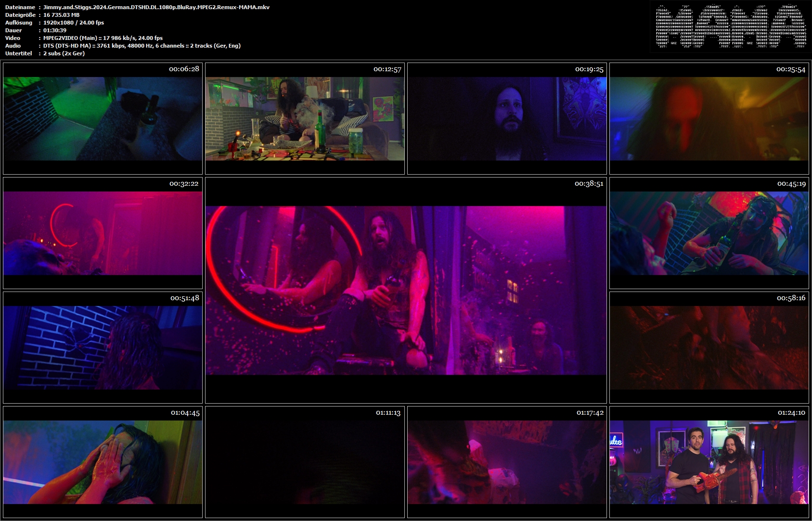Click the 00:51:48 timestamp text
Image resolution: width=812 pixels, height=521 pixels.
coord(184,298)
